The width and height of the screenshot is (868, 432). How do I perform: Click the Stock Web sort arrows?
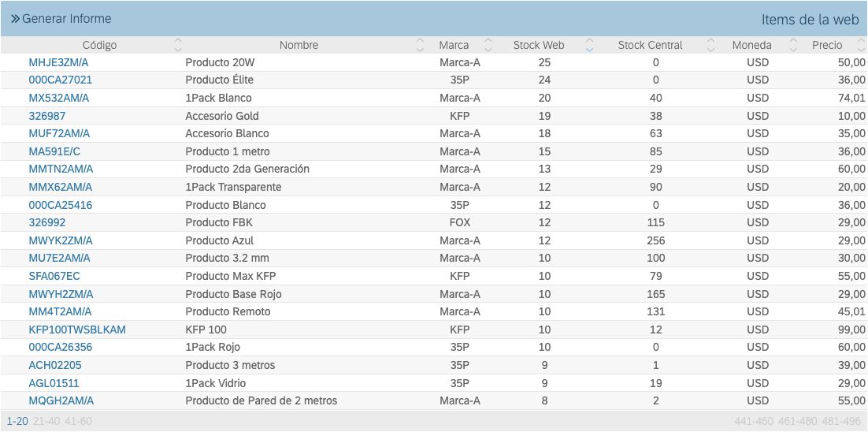[x=589, y=45]
